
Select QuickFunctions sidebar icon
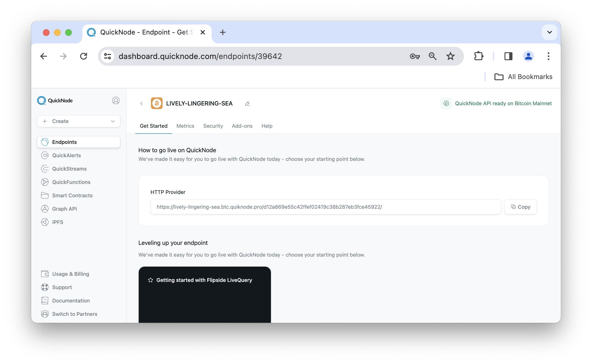pyautogui.click(x=45, y=182)
